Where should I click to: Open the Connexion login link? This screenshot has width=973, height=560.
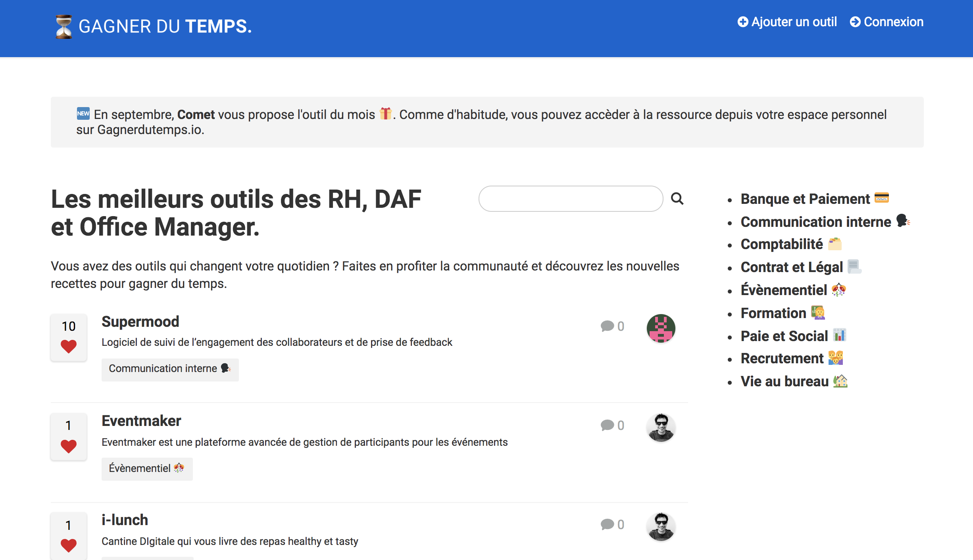886,22
